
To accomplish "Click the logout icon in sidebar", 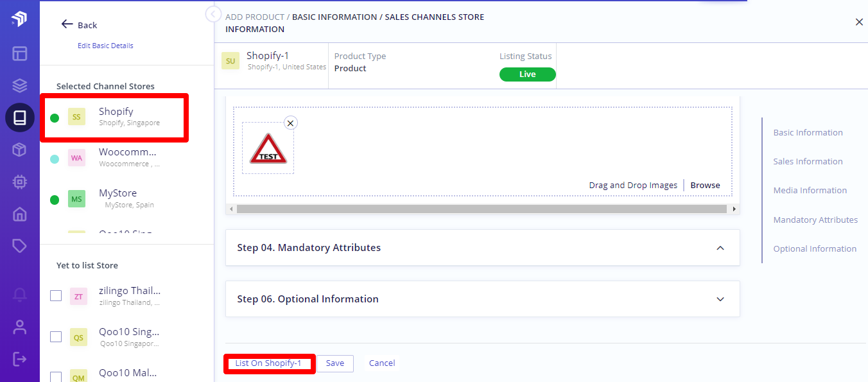I will (20, 358).
